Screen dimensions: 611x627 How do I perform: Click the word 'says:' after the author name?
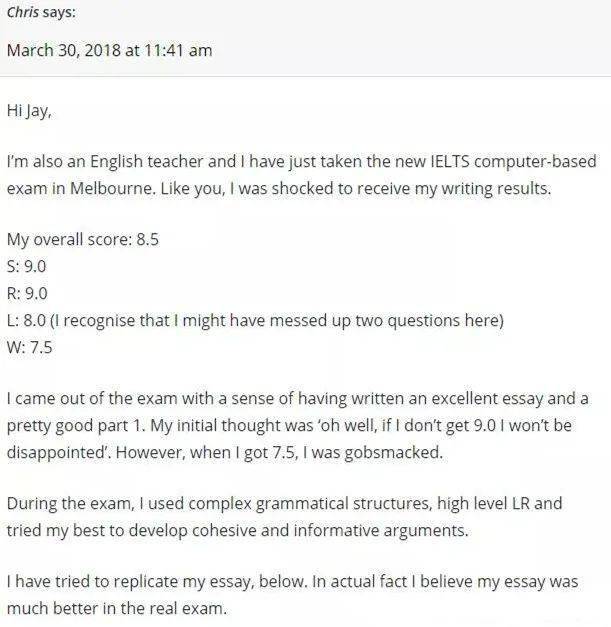click(66, 13)
